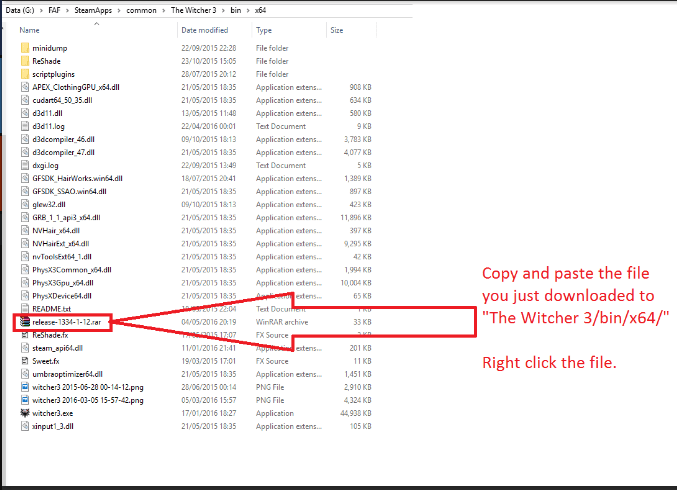
Task: Click the 10,004 KB size cell
Action: tap(356, 283)
